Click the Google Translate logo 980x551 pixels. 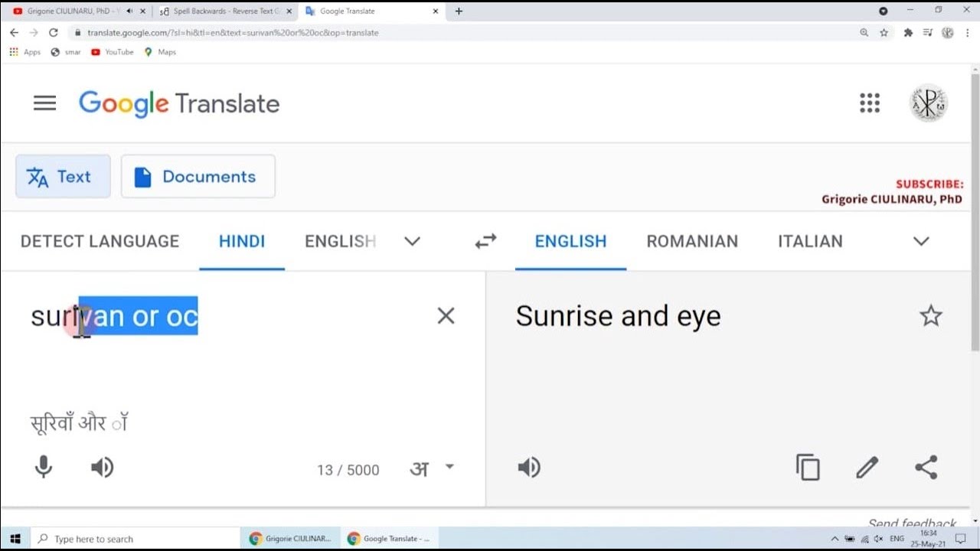tap(179, 103)
